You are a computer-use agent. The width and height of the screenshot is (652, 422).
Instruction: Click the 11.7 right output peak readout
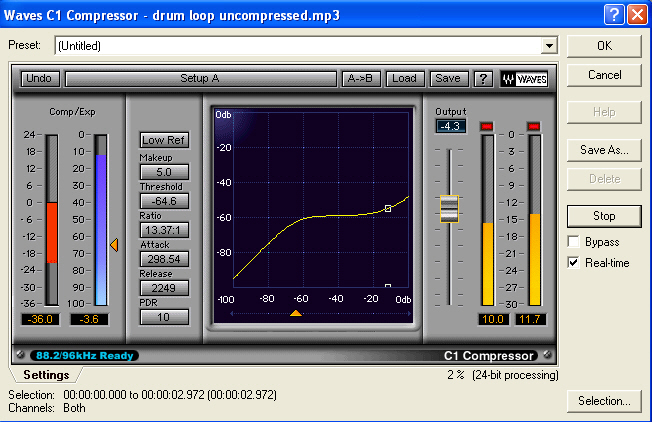coord(530,319)
